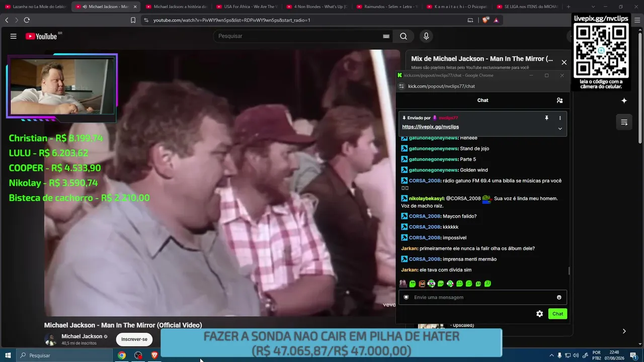
Task: Open the YouTube guide hamburger menu
Action: point(14,36)
